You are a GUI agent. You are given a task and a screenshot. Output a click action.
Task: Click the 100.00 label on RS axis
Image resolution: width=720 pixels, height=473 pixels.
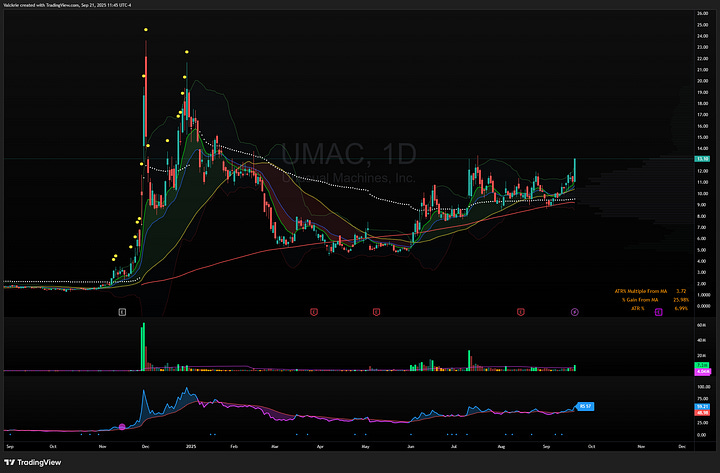click(x=703, y=387)
